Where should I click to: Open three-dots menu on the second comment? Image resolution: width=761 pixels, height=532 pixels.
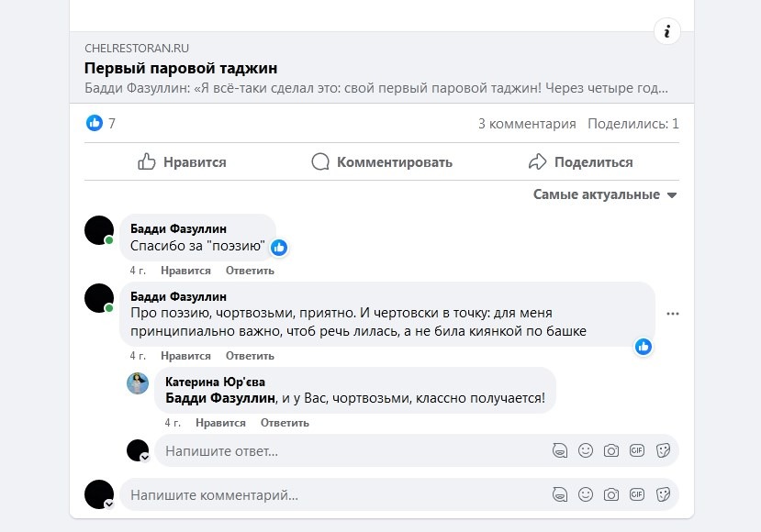(x=673, y=314)
